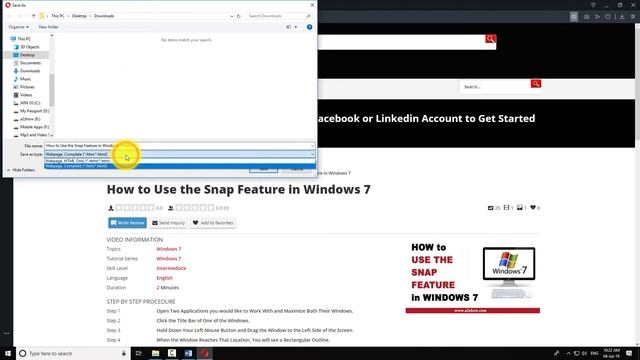
Task: Click Desktop in the address breadcrumb
Action: click(x=79, y=16)
